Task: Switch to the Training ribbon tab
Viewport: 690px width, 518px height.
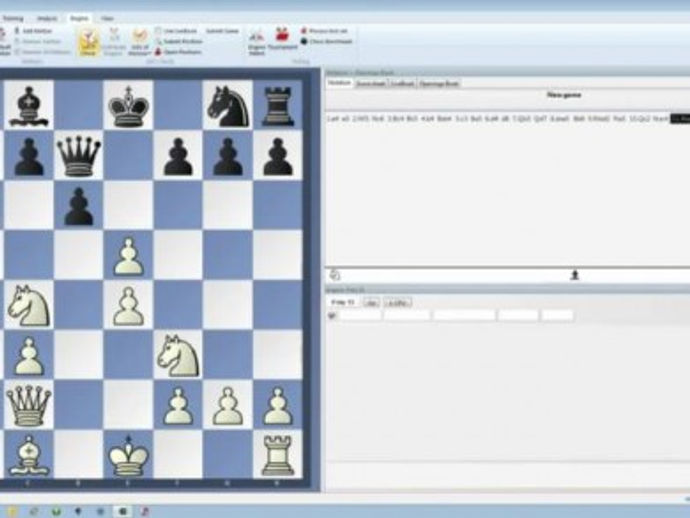Action: tap(13, 18)
